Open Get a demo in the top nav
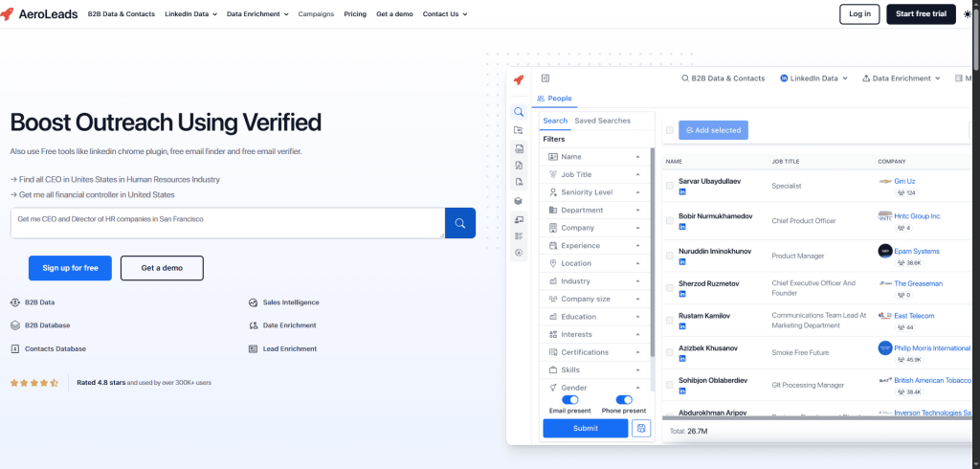The image size is (980, 469). [394, 13]
